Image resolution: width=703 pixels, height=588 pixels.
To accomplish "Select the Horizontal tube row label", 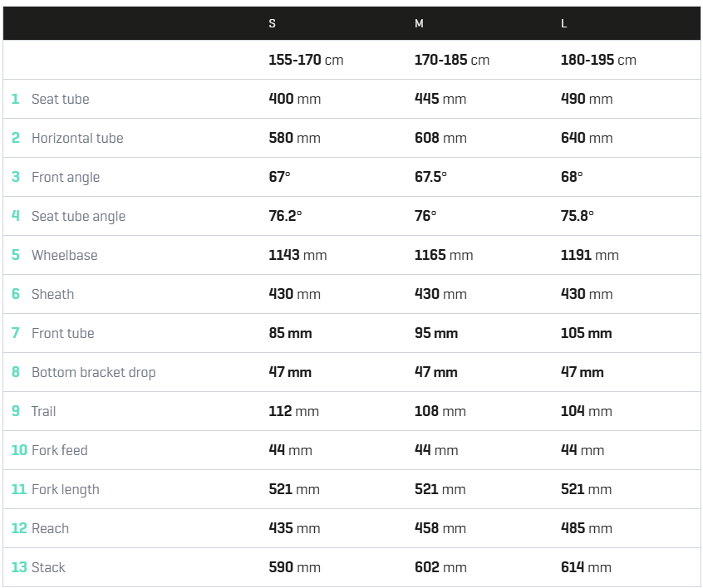I will [x=77, y=138].
